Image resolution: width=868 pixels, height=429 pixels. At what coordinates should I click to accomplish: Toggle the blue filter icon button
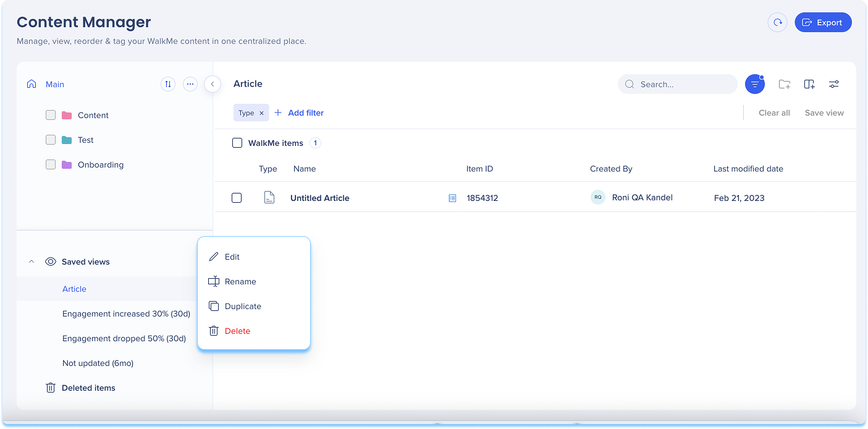(755, 84)
